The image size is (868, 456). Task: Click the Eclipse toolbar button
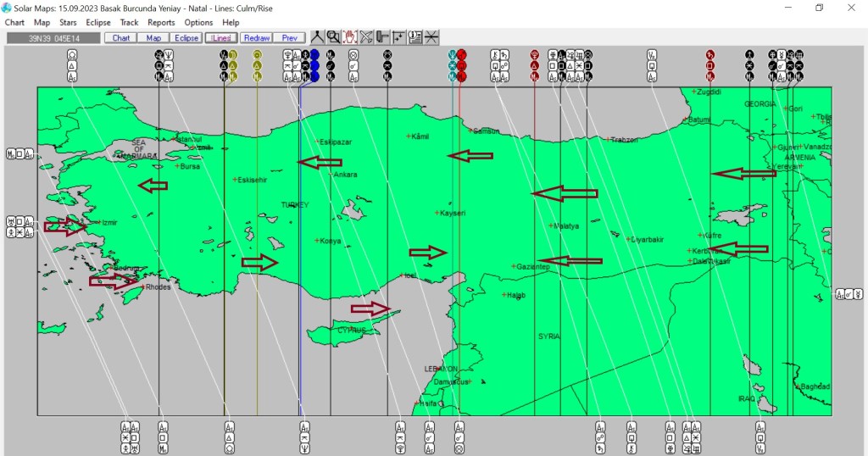(186, 38)
